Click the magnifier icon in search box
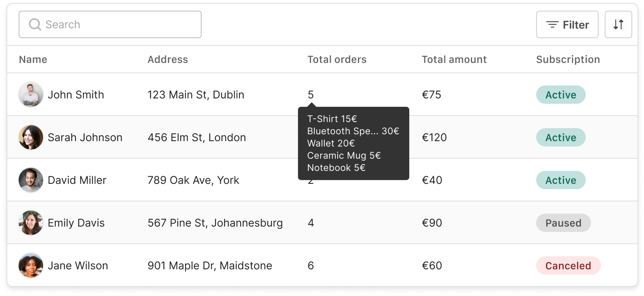 click(35, 25)
